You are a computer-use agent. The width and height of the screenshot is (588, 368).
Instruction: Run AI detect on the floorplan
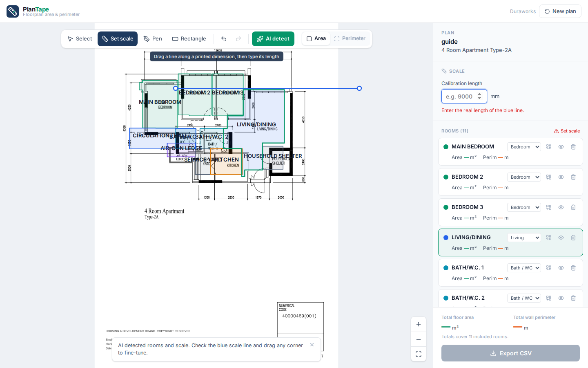(273, 39)
